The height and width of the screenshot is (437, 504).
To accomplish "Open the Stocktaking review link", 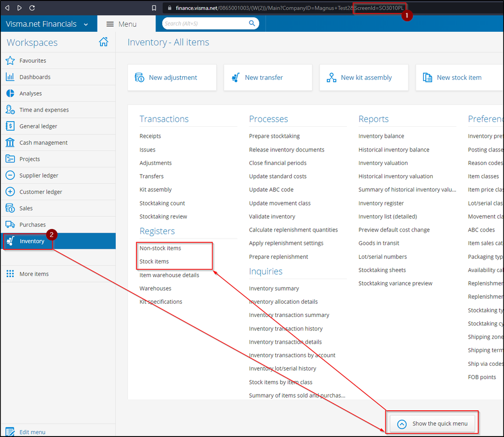I will click(x=163, y=216).
